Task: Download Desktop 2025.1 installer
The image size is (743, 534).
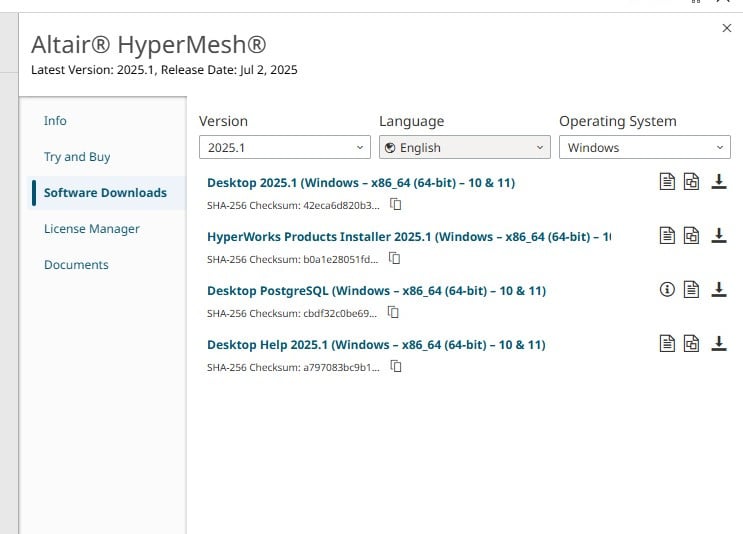Action: pyautogui.click(x=719, y=181)
